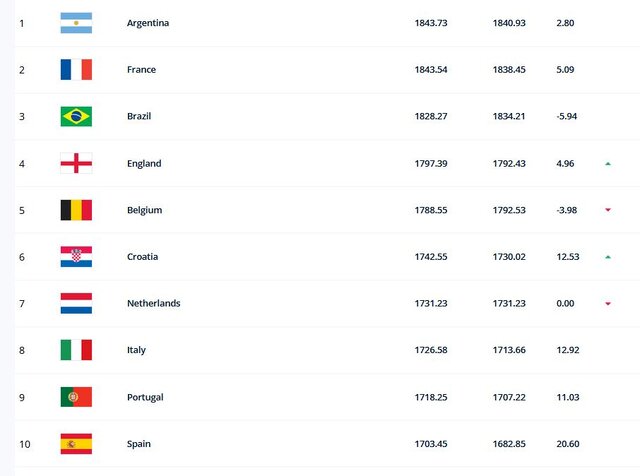This screenshot has height=476, width=640.
Task: Select the Brazil team name
Action: tap(140, 117)
